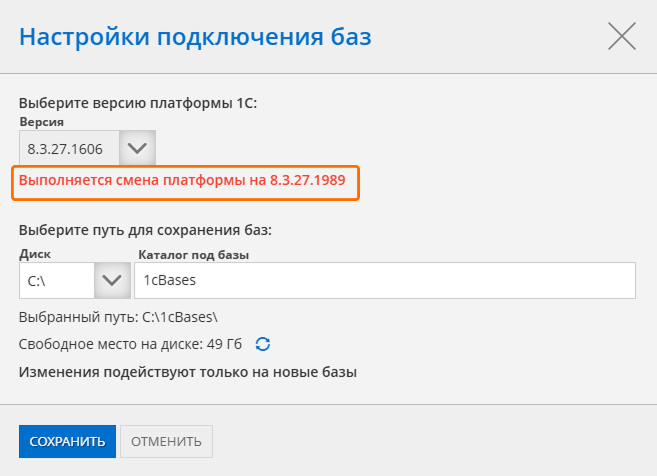The image size is (657, 476).
Task: Refresh the free disk space value
Action: [x=263, y=344]
